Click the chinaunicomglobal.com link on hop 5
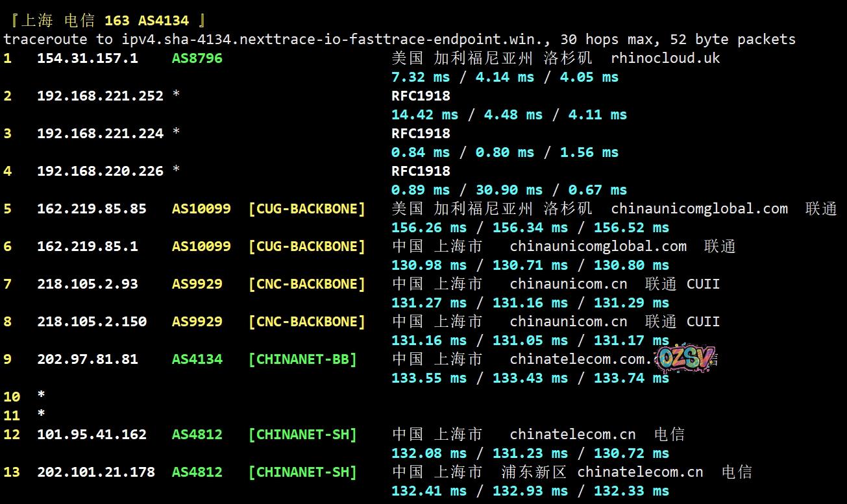The height and width of the screenshot is (504, 847). pos(699,209)
